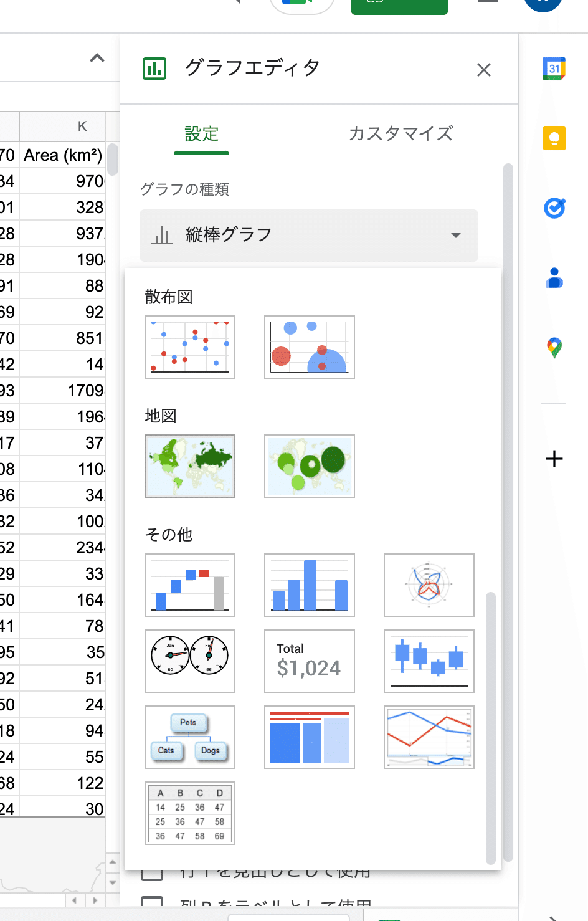Collapse the spreadsheet header with the chevron
The image size is (588, 921).
click(x=96, y=58)
